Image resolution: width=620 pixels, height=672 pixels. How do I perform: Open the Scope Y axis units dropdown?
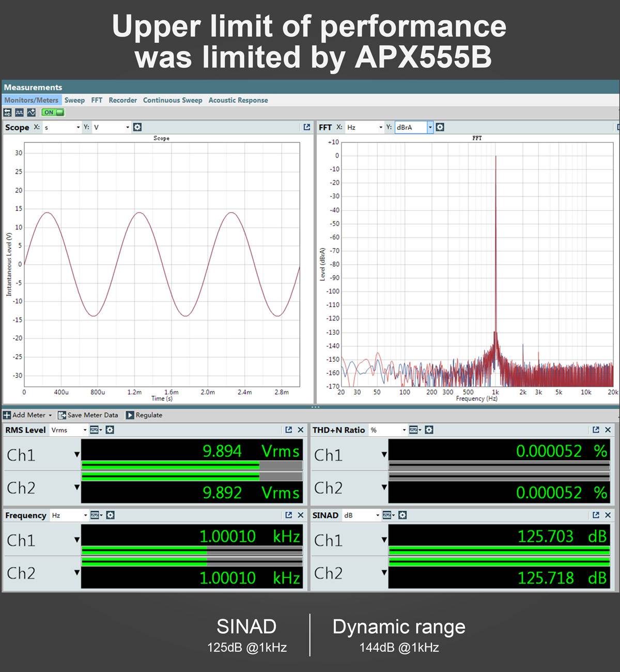[x=127, y=127]
